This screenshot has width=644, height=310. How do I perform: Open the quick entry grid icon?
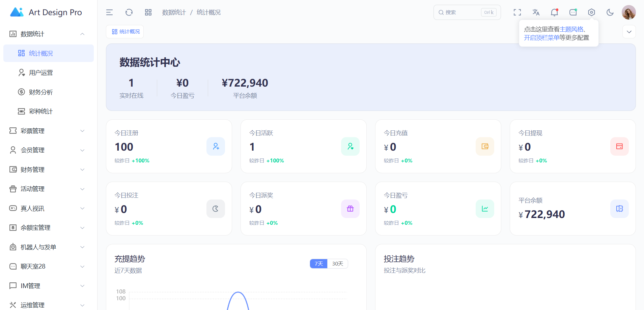tap(148, 12)
